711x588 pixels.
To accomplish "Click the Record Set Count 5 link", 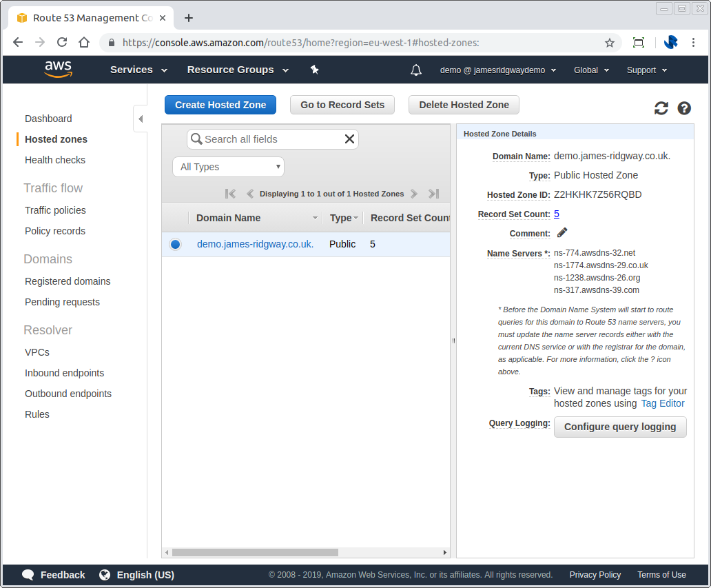I will [x=557, y=214].
